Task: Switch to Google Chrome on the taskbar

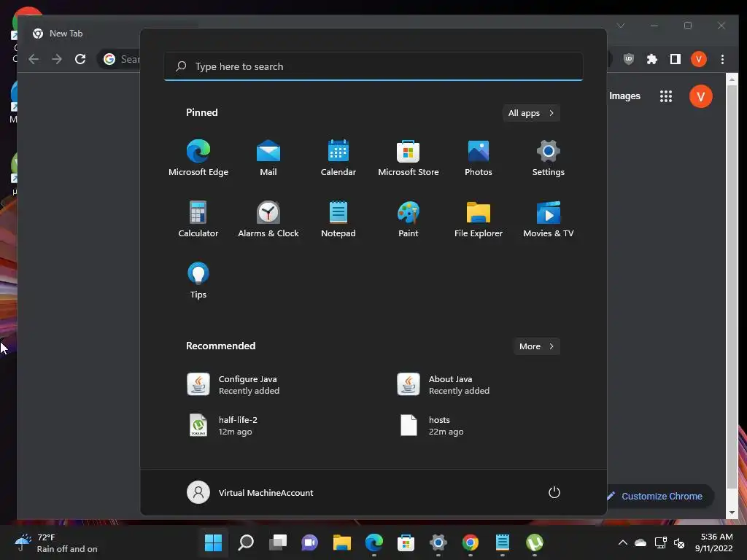Action: (x=471, y=542)
